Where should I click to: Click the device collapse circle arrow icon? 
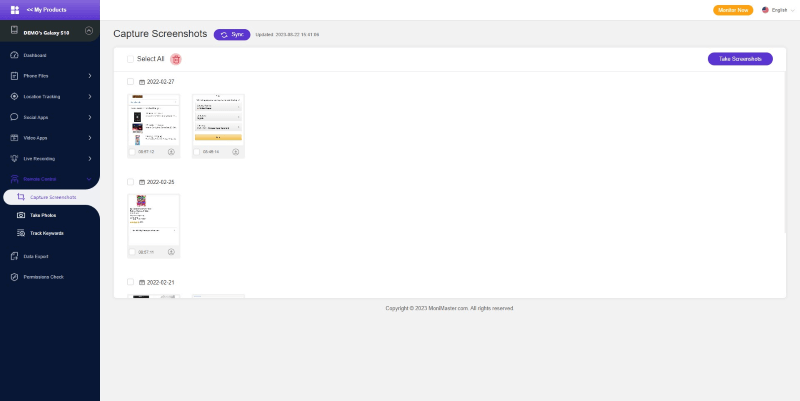click(89, 31)
